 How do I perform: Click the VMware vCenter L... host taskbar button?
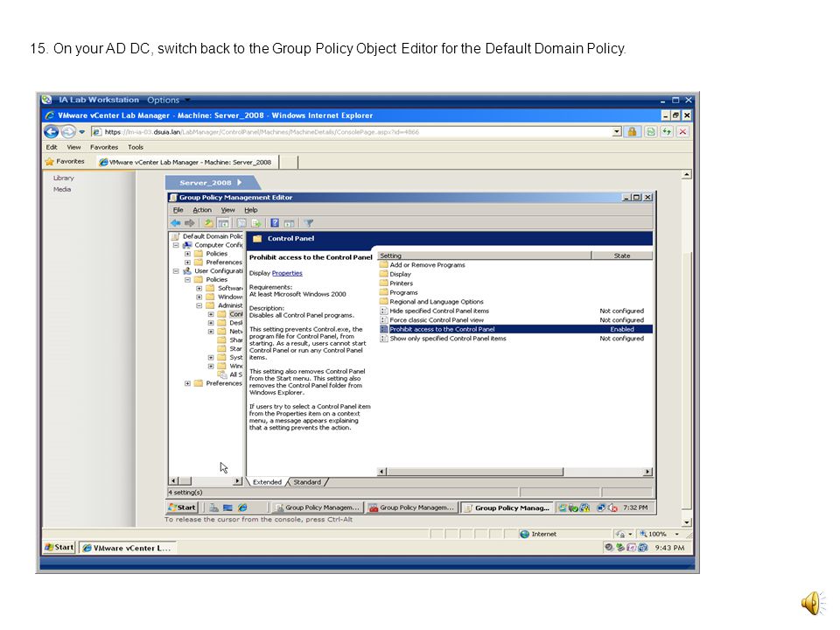pos(128,548)
